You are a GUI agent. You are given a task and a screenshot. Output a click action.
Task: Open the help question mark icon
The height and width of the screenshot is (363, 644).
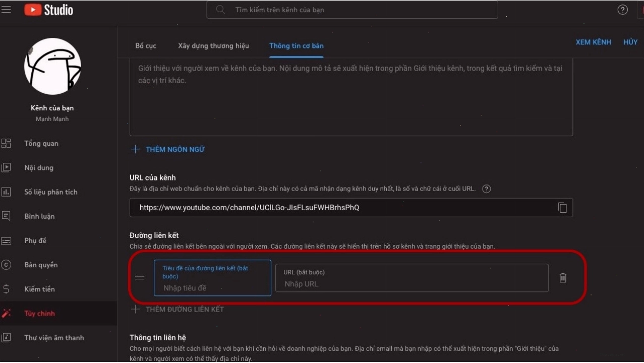tap(623, 10)
